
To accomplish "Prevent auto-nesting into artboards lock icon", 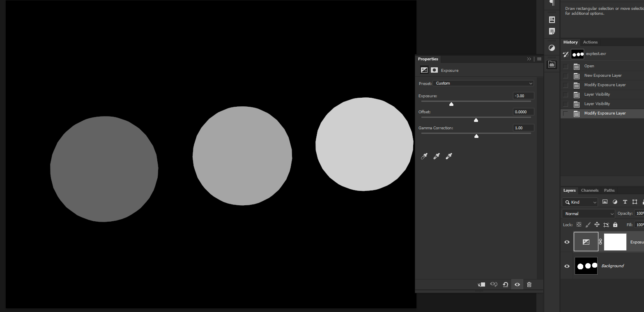I will point(606,225).
